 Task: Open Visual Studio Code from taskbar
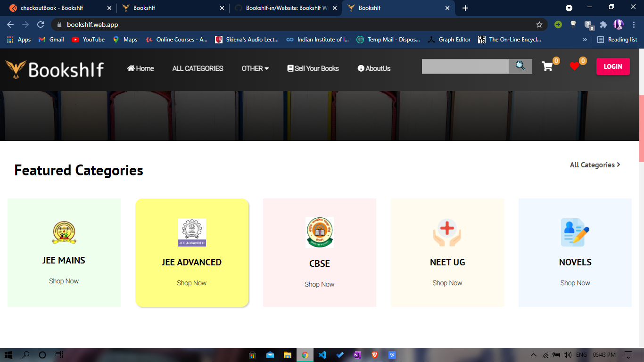click(322, 355)
